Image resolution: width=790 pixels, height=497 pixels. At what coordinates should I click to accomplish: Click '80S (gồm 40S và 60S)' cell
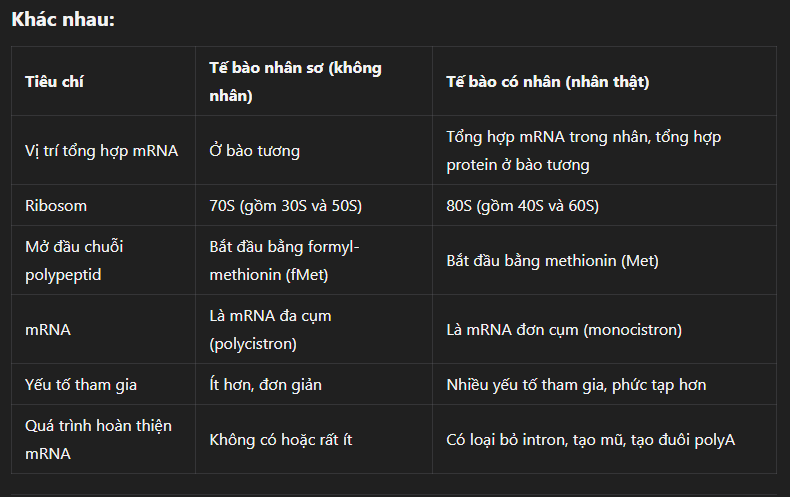pos(522,206)
